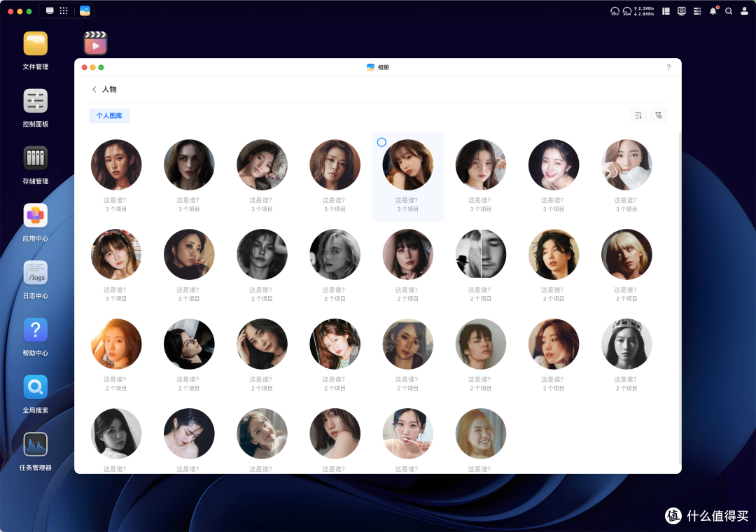Click "这是谁?" under the first person
The image size is (756, 532).
116,200
